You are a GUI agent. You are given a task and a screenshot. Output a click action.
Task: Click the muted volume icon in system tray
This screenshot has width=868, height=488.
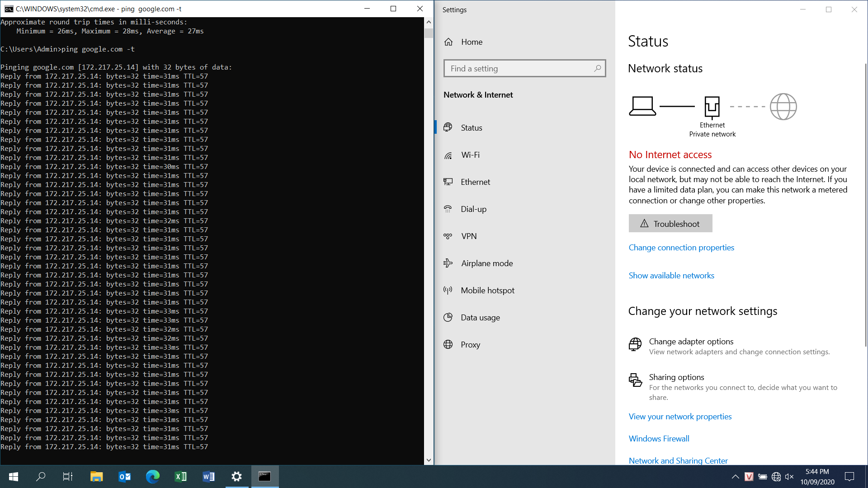click(789, 477)
